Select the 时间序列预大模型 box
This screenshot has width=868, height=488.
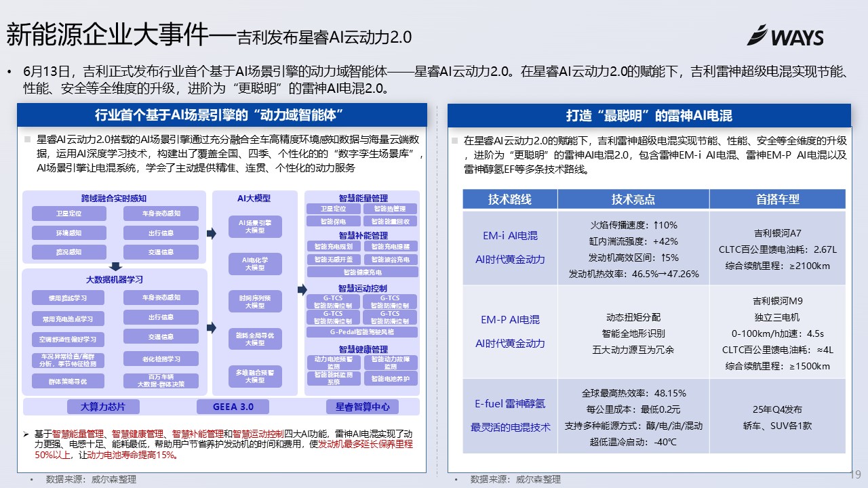point(255,302)
